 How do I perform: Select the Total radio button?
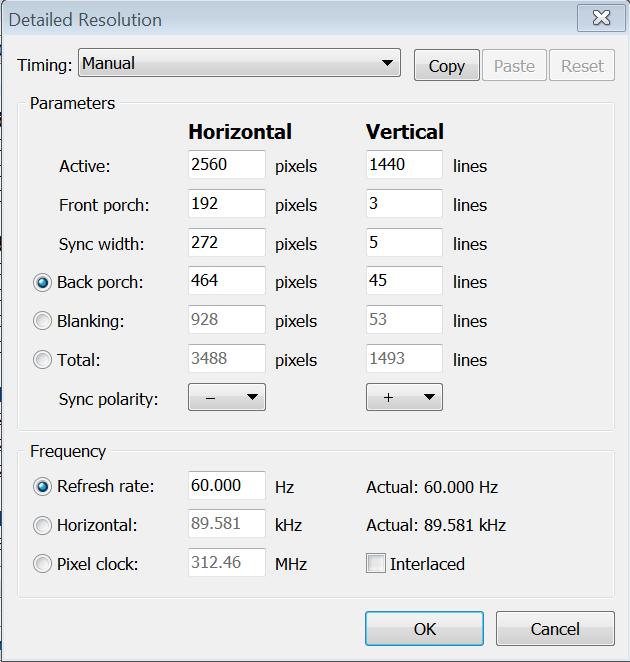pos(43,360)
